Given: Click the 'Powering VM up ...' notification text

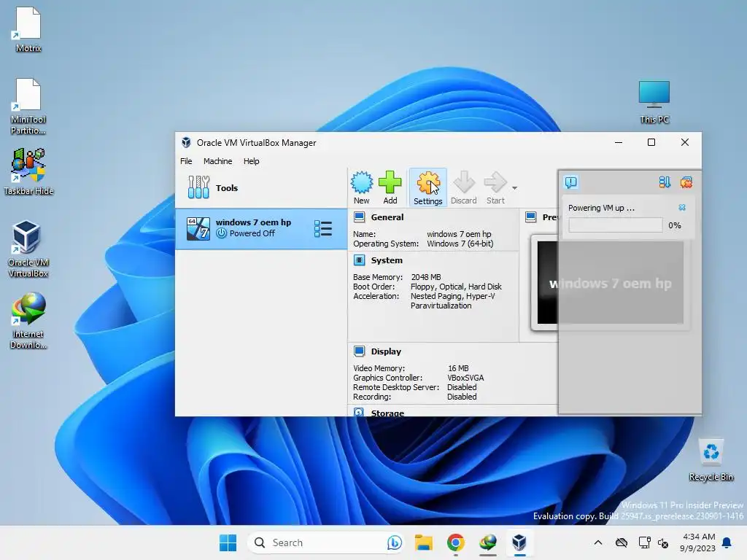Looking at the screenshot, I should coord(601,208).
